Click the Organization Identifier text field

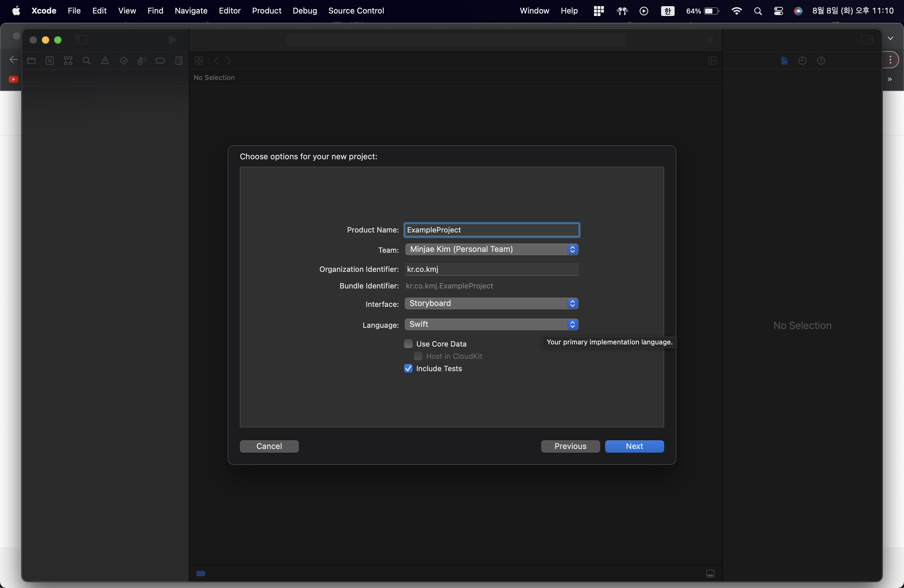tap(491, 269)
